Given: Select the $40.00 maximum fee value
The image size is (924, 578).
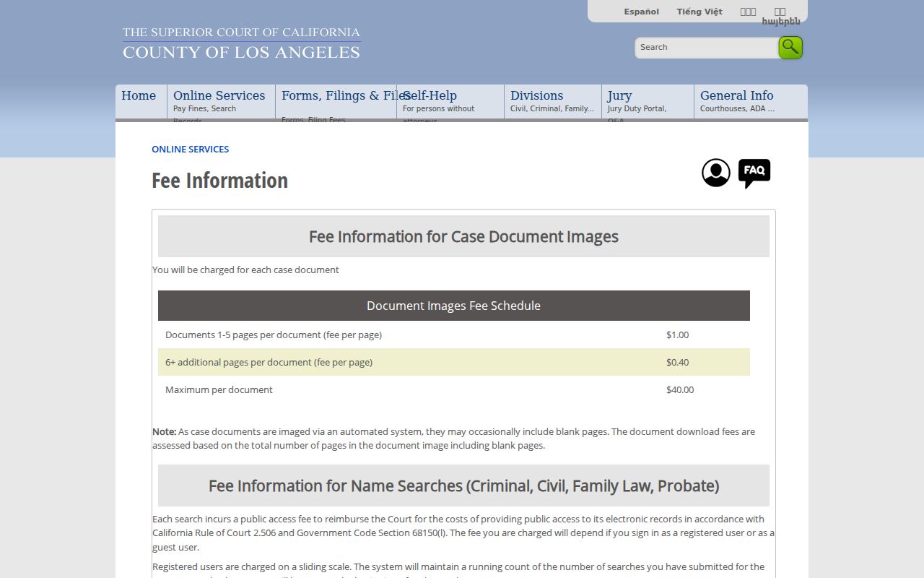Looking at the screenshot, I should tap(680, 389).
